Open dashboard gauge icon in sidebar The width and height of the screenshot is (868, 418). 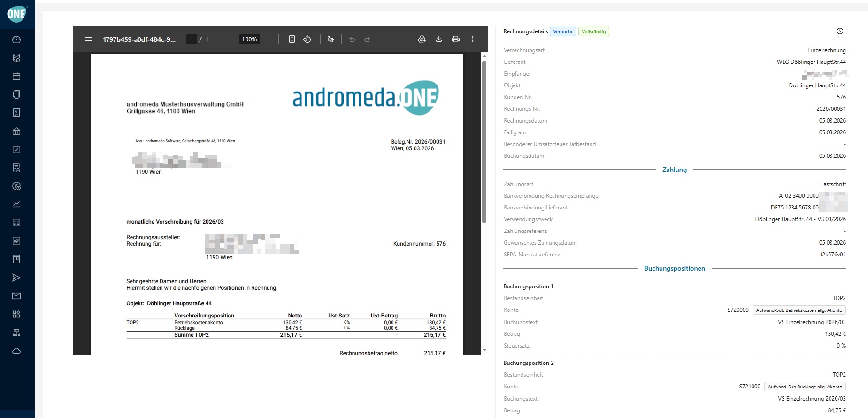pos(16,39)
